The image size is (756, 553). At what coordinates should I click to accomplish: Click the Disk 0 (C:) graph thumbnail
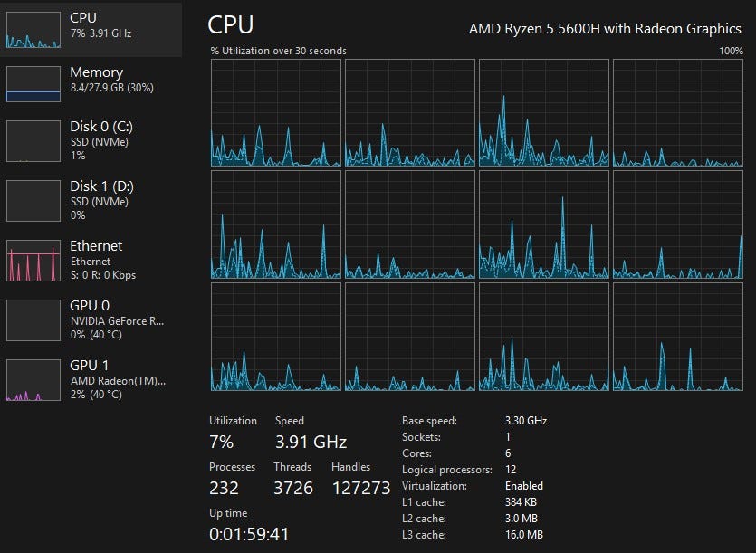coord(33,140)
